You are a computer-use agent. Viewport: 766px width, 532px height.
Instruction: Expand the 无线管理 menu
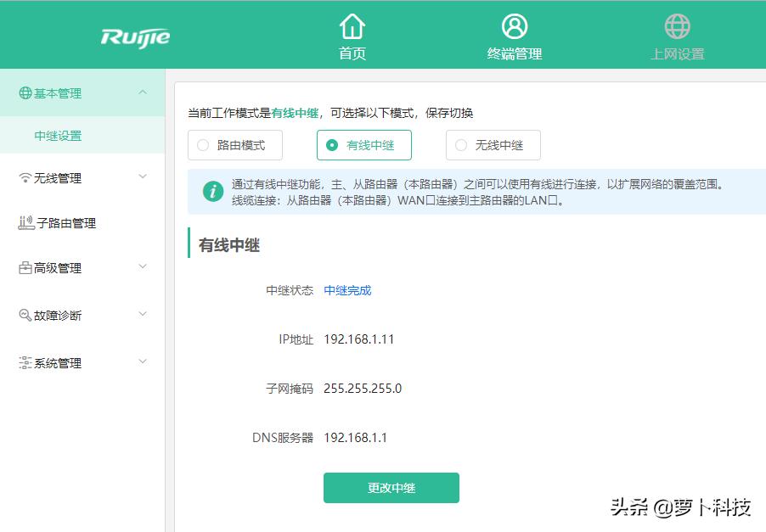click(143, 178)
